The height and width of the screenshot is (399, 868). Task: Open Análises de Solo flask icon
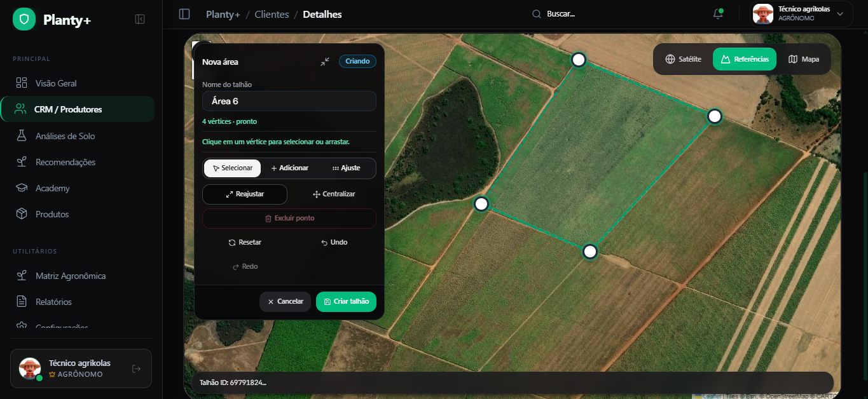(x=22, y=136)
